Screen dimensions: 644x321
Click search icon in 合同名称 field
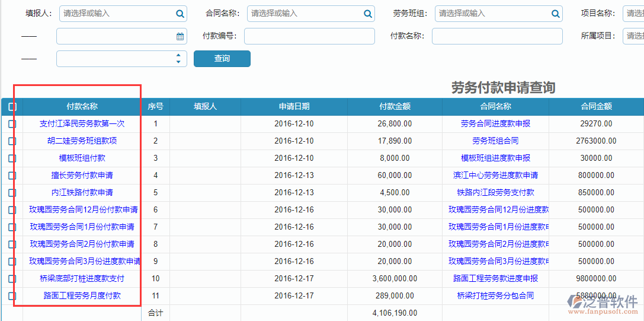coord(368,14)
